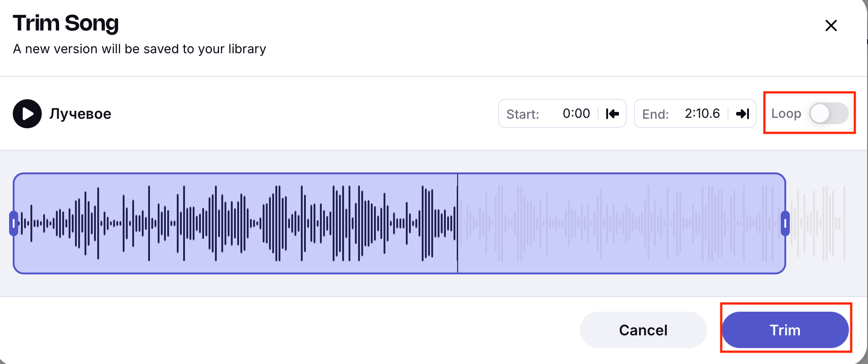Select the left trim handle on waveform
This screenshot has height=364, width=868.
(14, 223)
